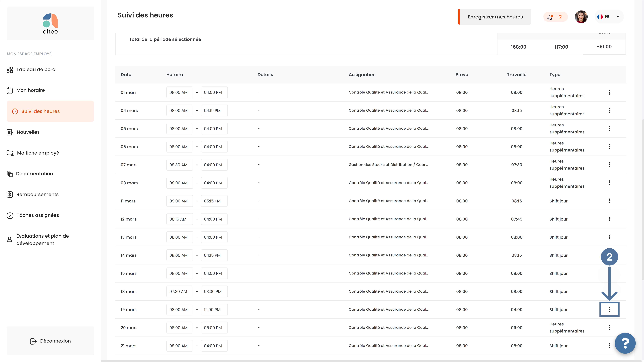Edit the 03:30 PM end time for 18 mars
The image size is (644, 362).
tap(214, 292)
